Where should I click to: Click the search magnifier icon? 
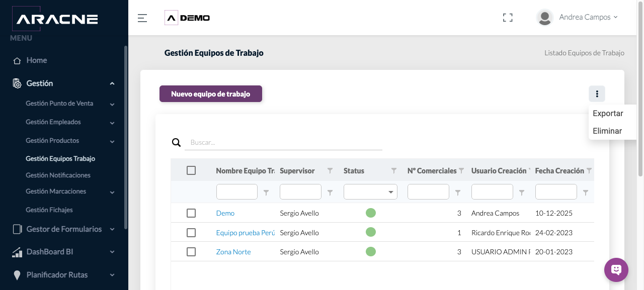pos(176,142)
